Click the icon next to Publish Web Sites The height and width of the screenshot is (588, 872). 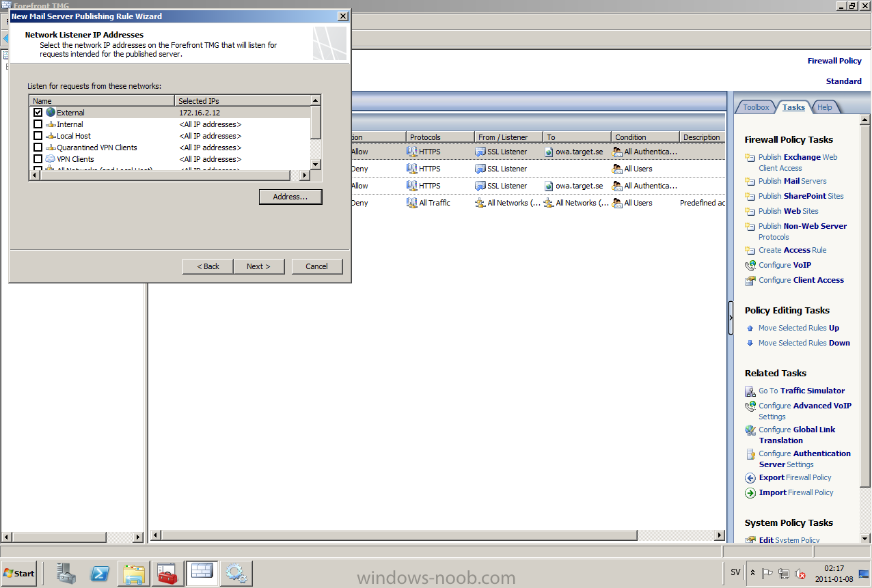point(750,212)
